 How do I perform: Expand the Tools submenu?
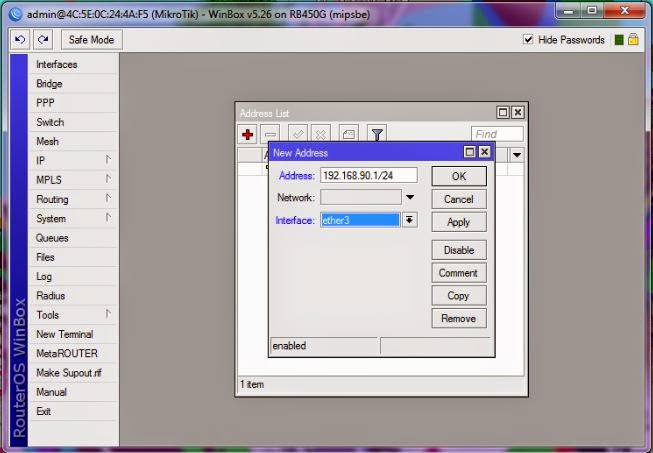tap(73, 315)
